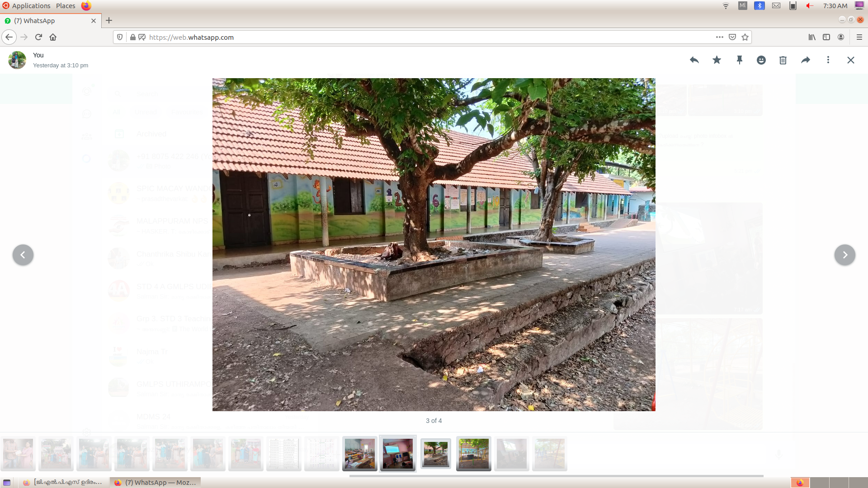Click the WhatsApp browser tab
Screen dimensions: 868x488
click(x=45, y=21)
